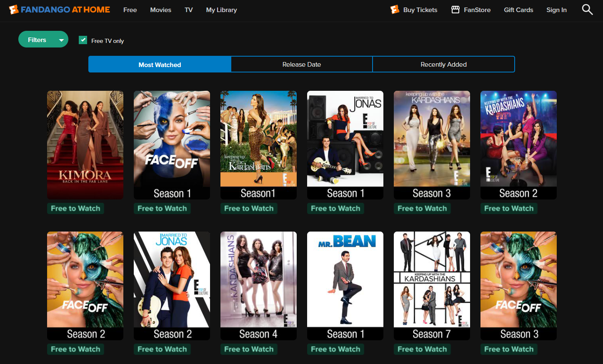Screen dimensions: 603x364
Task: Uncheck the Free TV only checkbox
Action: coord(83,40)
